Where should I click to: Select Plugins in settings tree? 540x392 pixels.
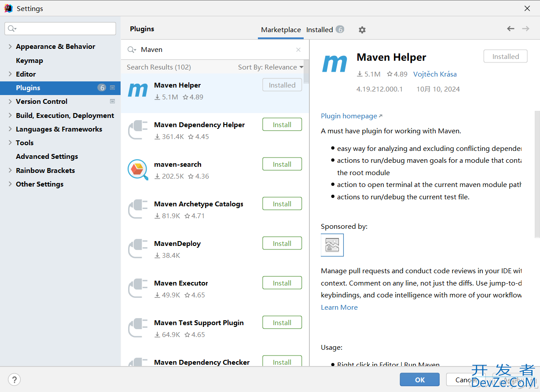(x=60, y=88)
